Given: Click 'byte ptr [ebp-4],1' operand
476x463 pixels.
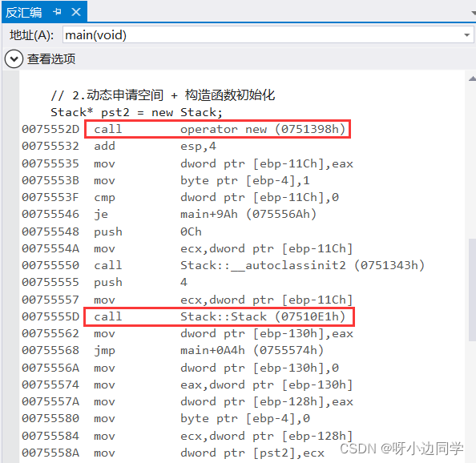Looking at the screenshot, I should pyautogui.click(x=245, y=181).
